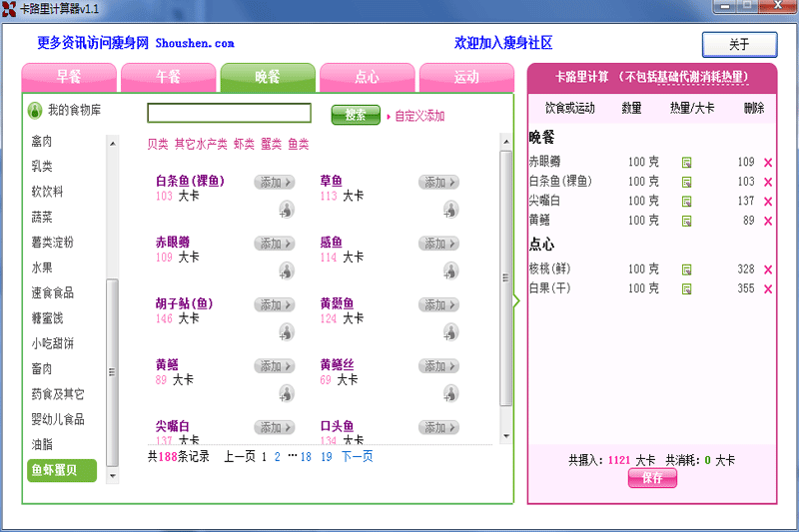Open the 自定义添加 link
This screenshot has height=532, width=799.
(x=419, y=116)
